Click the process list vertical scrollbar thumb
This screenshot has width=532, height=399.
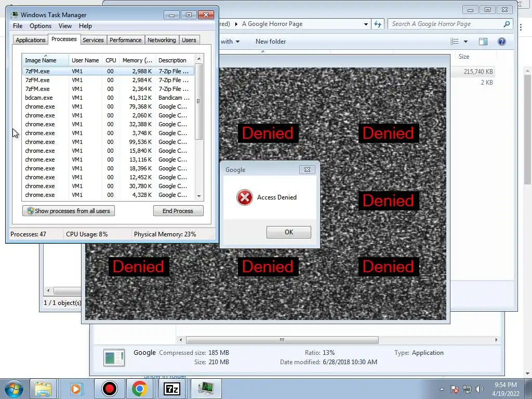199,101
